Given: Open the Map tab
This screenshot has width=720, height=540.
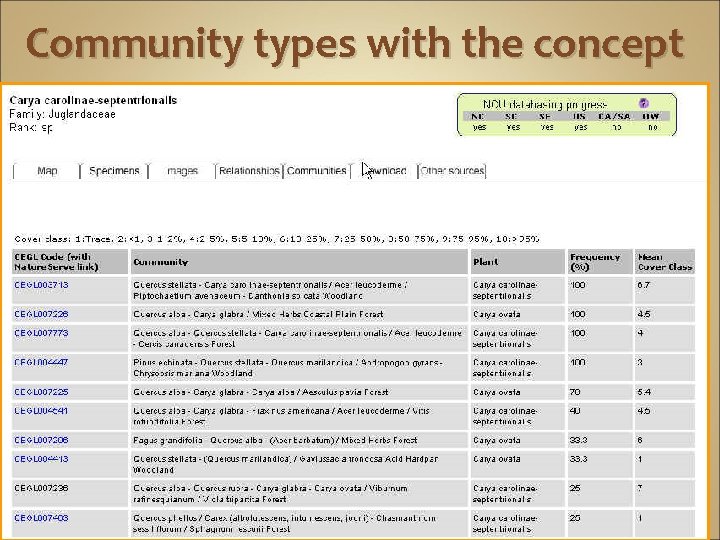Looking at the screenshot, I should click(x=47, y=171).
